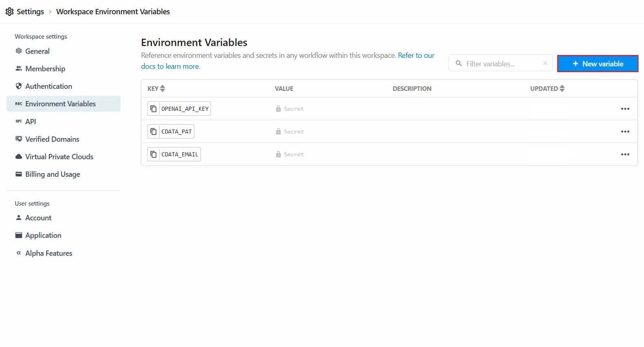
Task: Go to General workspace settings
Action: 37,51
